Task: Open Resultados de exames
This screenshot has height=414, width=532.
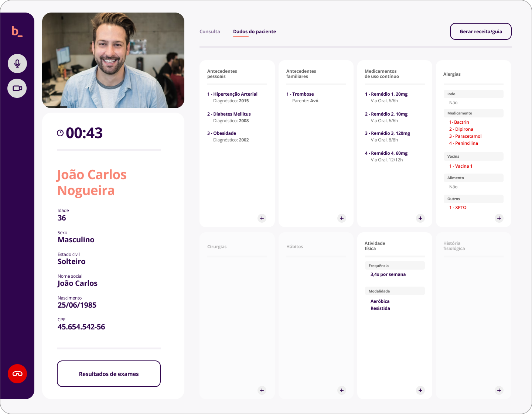Action: point(109,374)
